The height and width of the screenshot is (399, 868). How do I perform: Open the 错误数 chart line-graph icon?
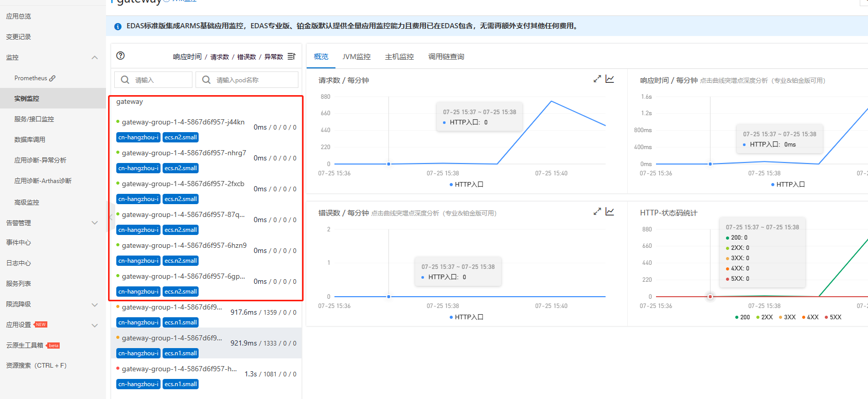610,212
